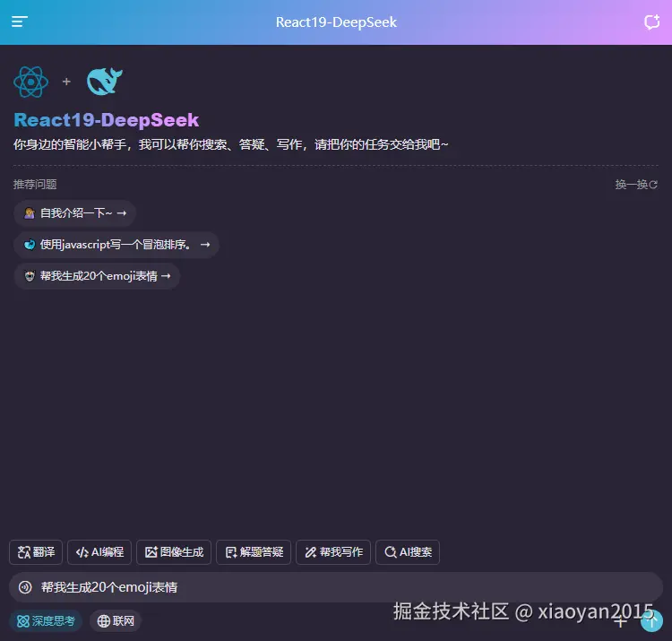Open the hamburger menu icon
Viewport: 672px width, 641px height.
coord(20,22)
